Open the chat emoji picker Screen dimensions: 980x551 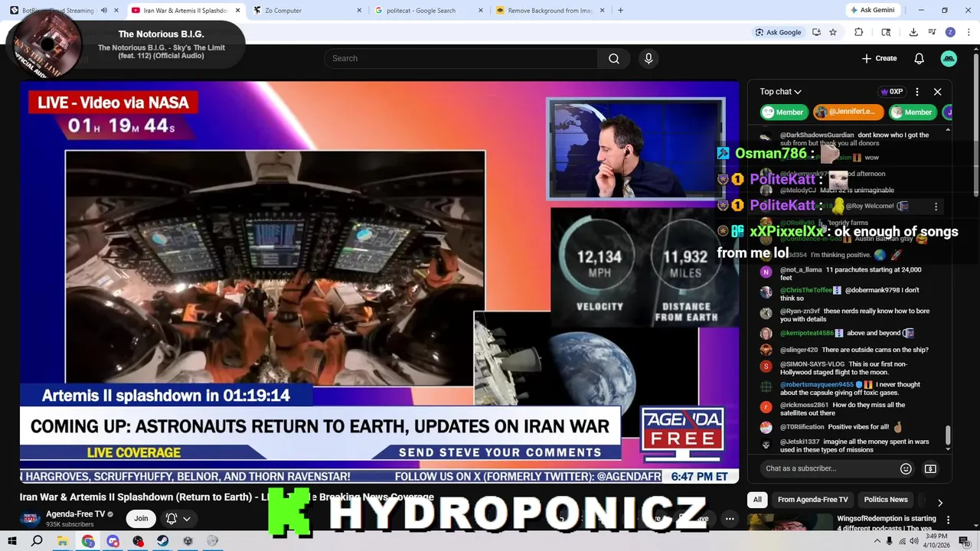[x=906, y=468]
